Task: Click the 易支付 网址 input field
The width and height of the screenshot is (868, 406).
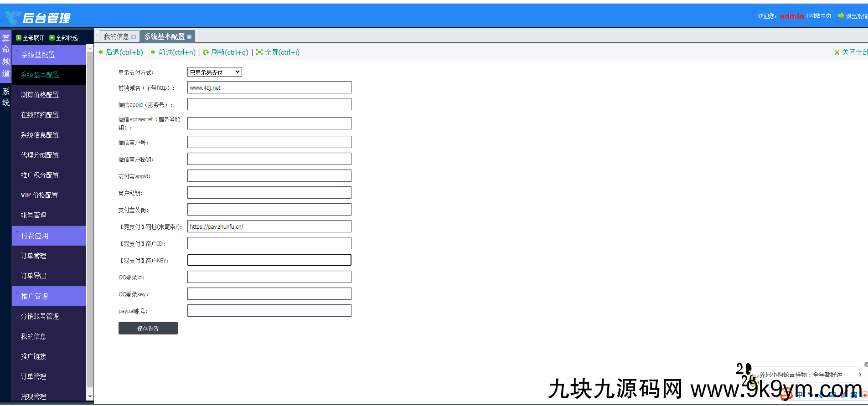Action: [x=269, y=226]
